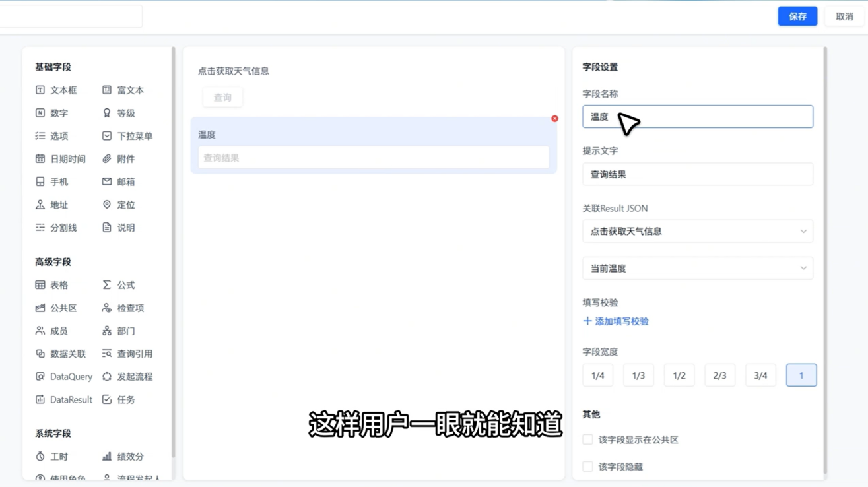Image resolution: width=868 pixels, height=487 pixels.
Task: Add the 附件 attachment field
Action: (x=119, y=159)
